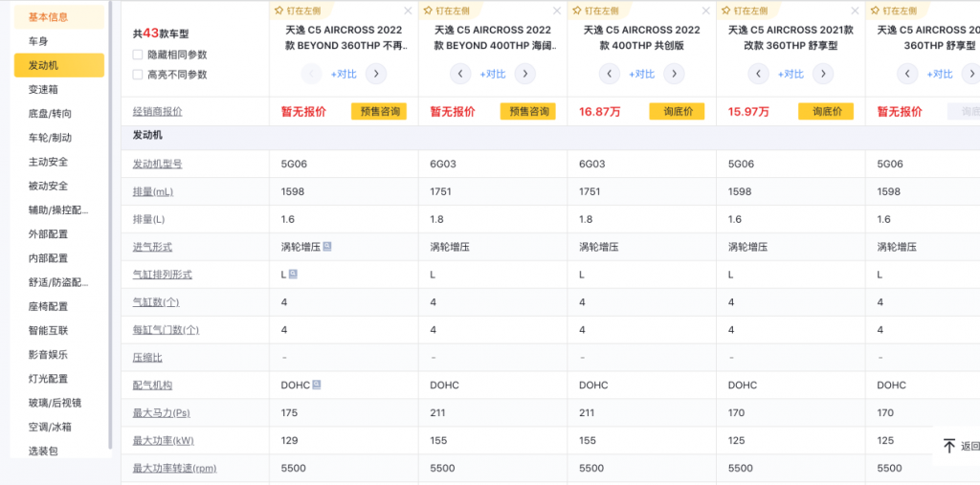Click the sidebar vertical scrollbar

pos(111,225)
